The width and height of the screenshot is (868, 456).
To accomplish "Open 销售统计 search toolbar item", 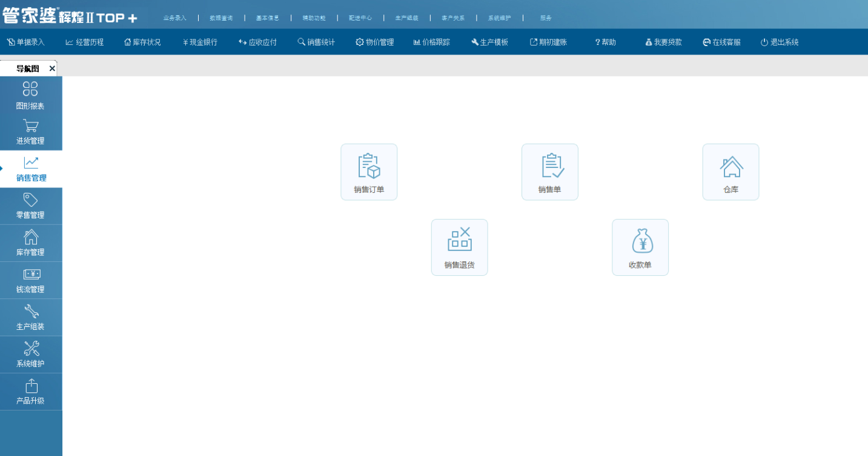I will [316, 42].
